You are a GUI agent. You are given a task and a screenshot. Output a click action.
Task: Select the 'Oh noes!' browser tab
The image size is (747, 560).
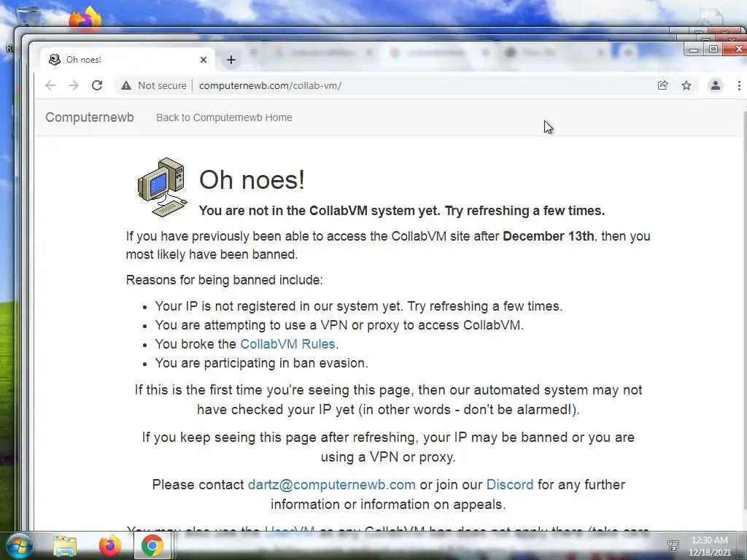coord(126,60)
